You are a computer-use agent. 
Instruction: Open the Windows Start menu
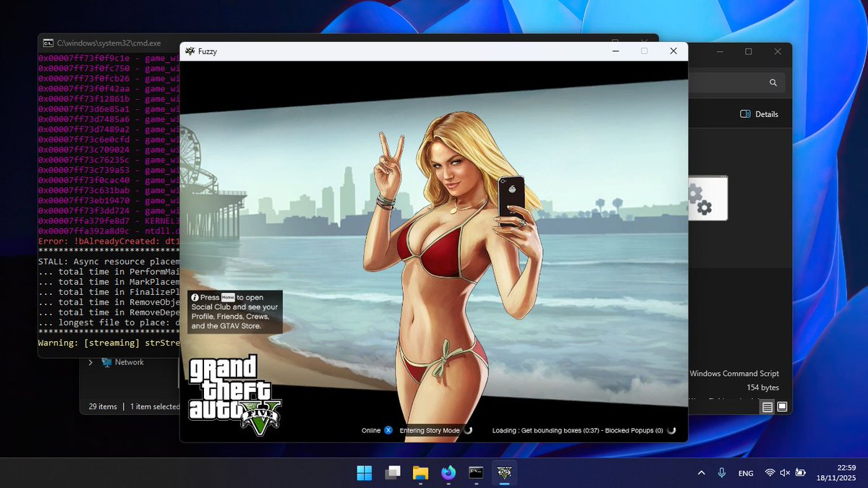(x=365, y=473)
